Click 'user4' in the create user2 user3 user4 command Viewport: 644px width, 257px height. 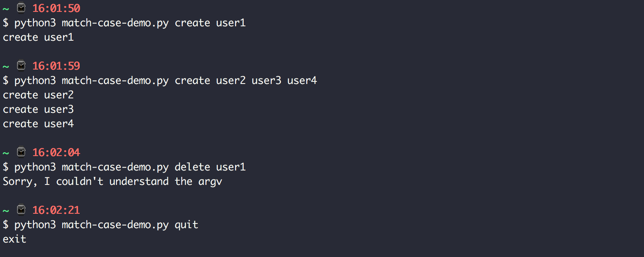(302, 80)
